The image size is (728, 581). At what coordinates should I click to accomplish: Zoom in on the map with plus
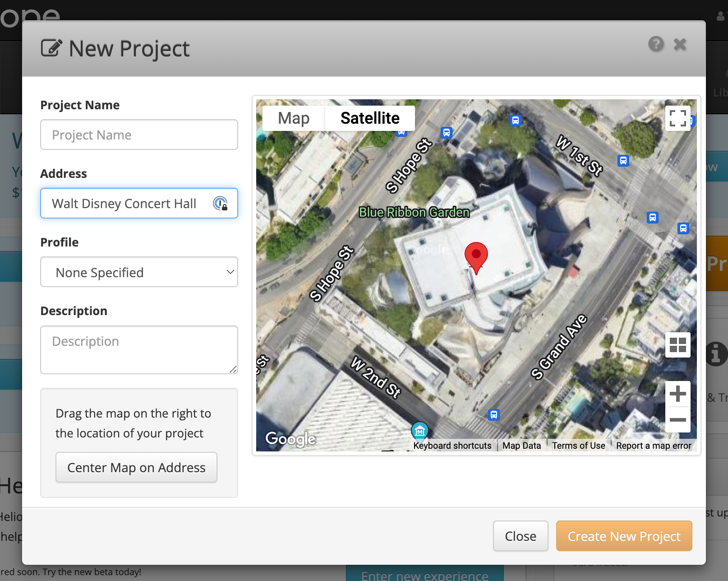click(677, 394)
